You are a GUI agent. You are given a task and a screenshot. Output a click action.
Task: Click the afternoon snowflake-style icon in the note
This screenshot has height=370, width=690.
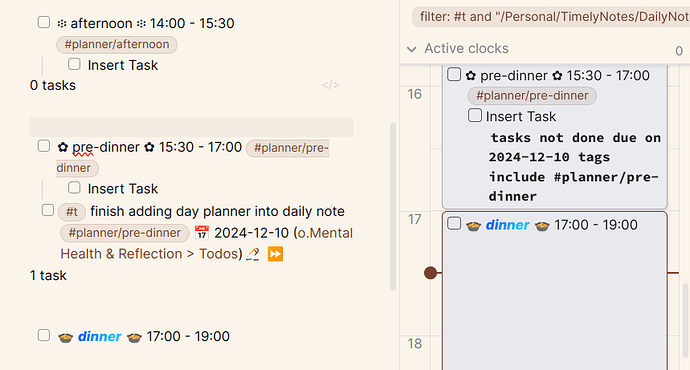[x=62, y=23]
